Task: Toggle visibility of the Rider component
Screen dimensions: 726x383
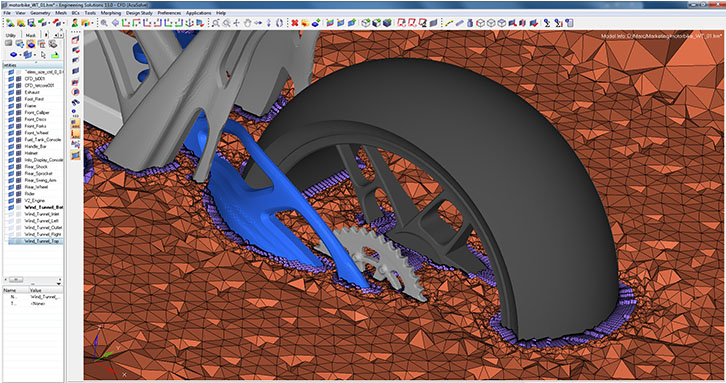Action: click(11, 194)
